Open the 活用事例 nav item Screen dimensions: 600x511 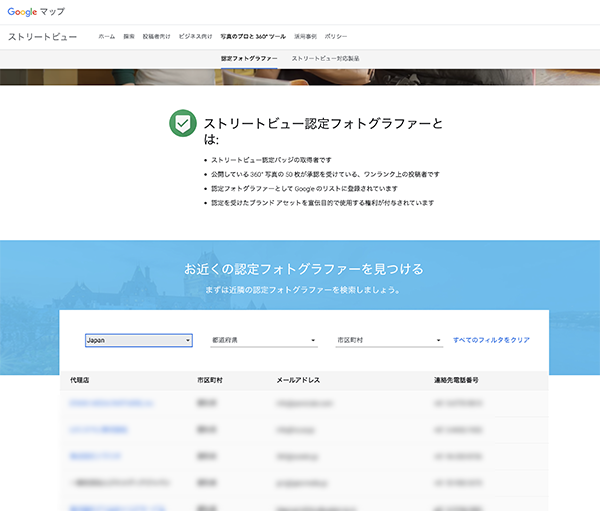point(305,36)
